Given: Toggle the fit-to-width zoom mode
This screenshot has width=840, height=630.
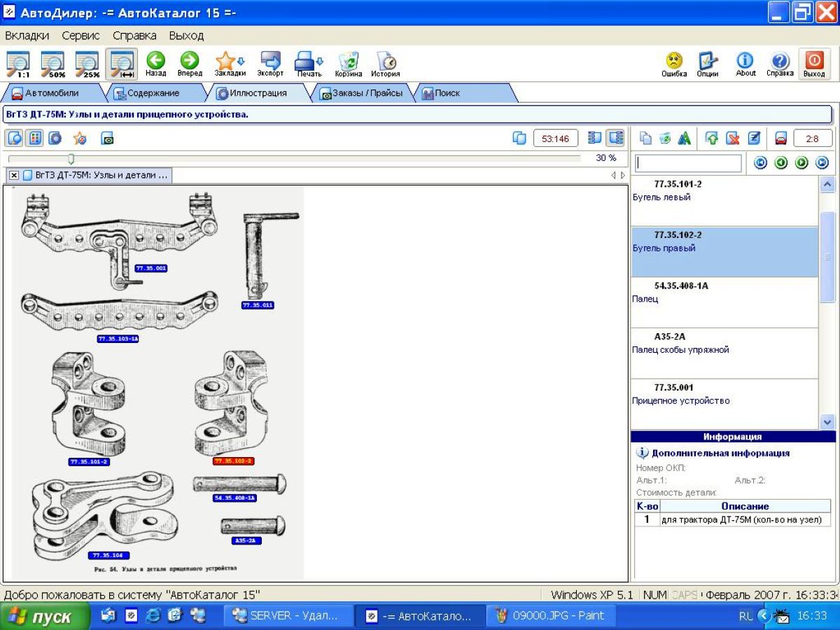Looking at the screenshot, I should [121, 63].
